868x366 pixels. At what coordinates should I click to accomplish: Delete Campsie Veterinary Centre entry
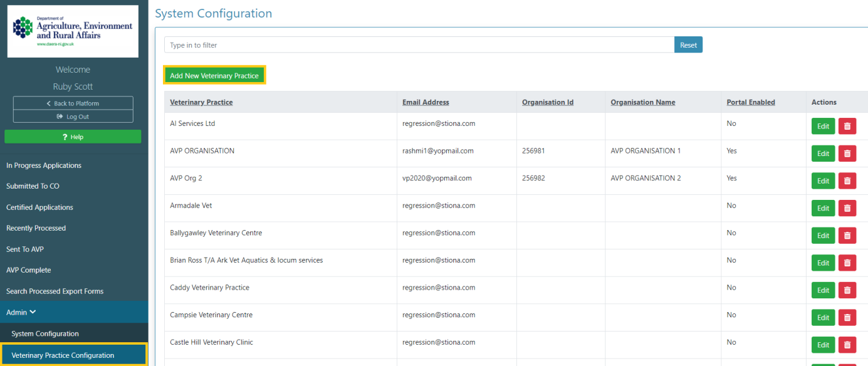(x=847, y=318)
